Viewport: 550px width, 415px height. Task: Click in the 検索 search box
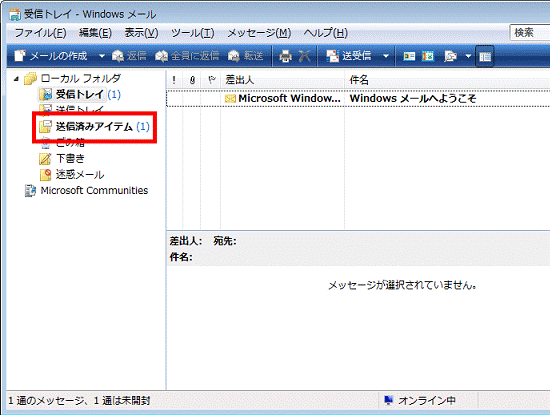point(530,33)
